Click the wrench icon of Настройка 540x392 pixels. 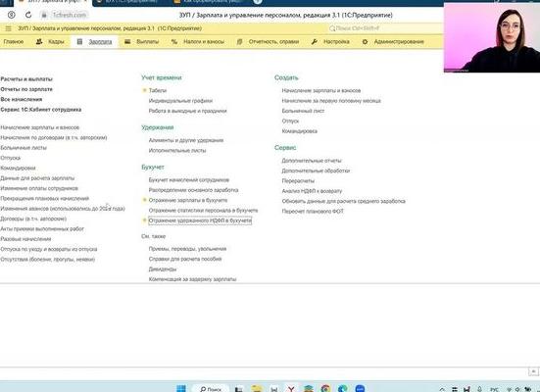(314, 42)
